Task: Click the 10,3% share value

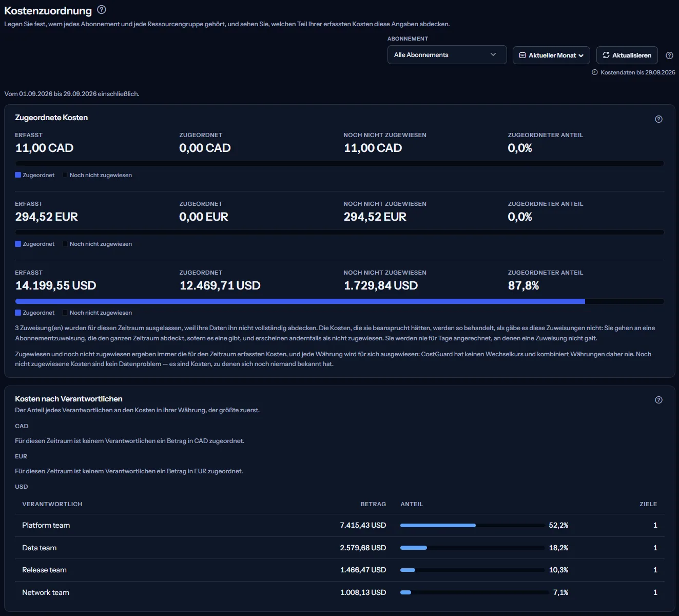Action: [x=558, y=570]
